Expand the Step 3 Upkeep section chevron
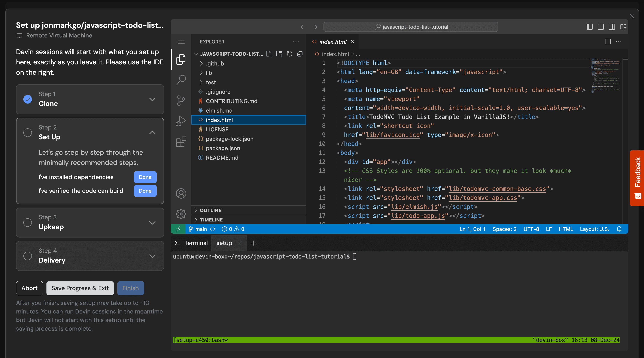The width and height of the screenshot is (644, 358). click(x=152, y=223)
